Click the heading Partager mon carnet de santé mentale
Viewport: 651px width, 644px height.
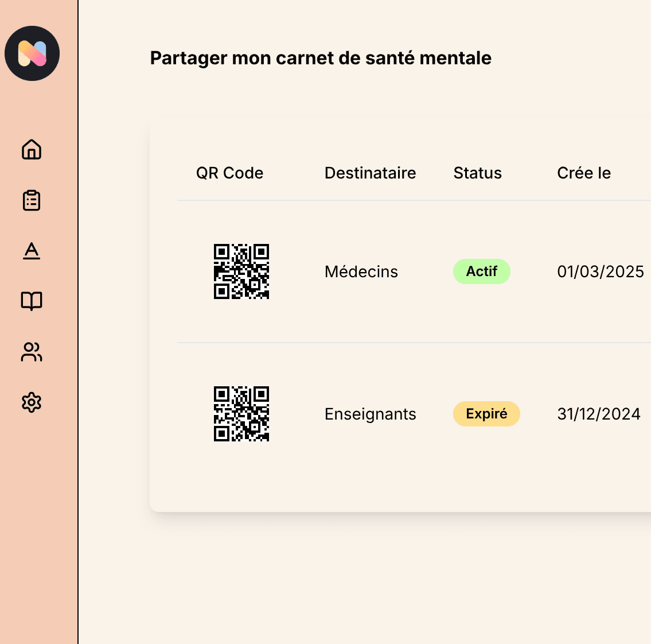point(321,58)
